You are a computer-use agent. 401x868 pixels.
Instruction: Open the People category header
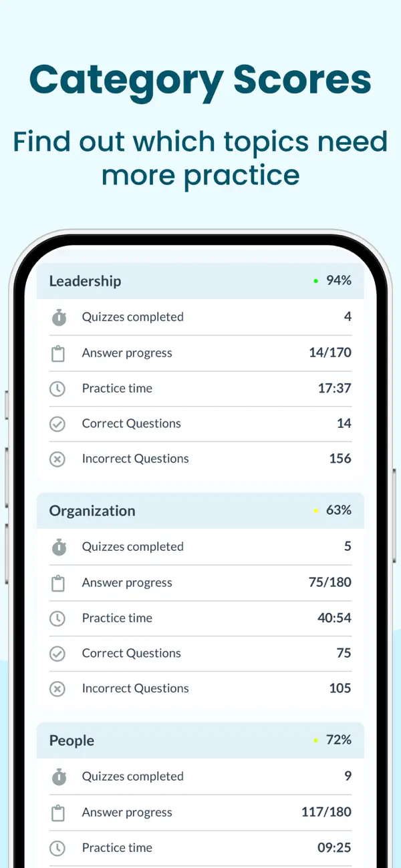point(200,740)
